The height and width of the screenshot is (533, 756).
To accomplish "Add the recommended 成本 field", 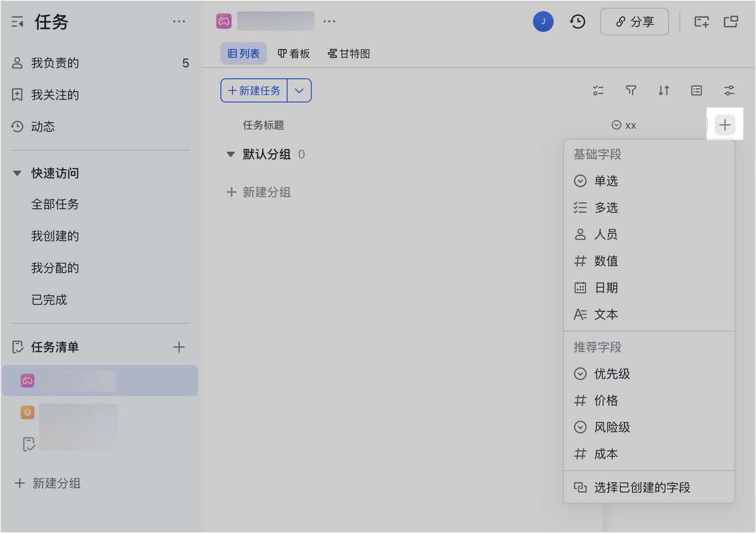I will pyautogui.click(x=649, y=454).
